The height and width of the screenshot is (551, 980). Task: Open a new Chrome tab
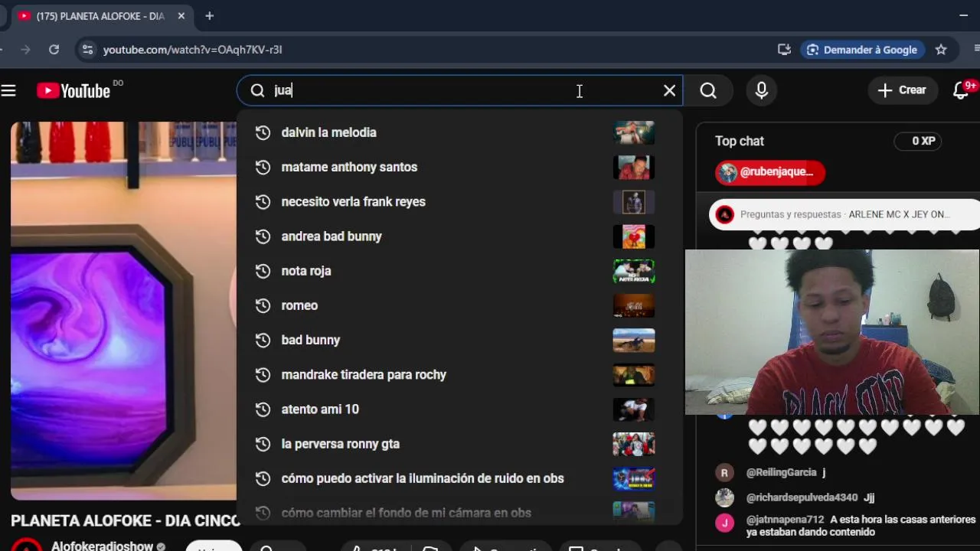(x=209, y=15)
